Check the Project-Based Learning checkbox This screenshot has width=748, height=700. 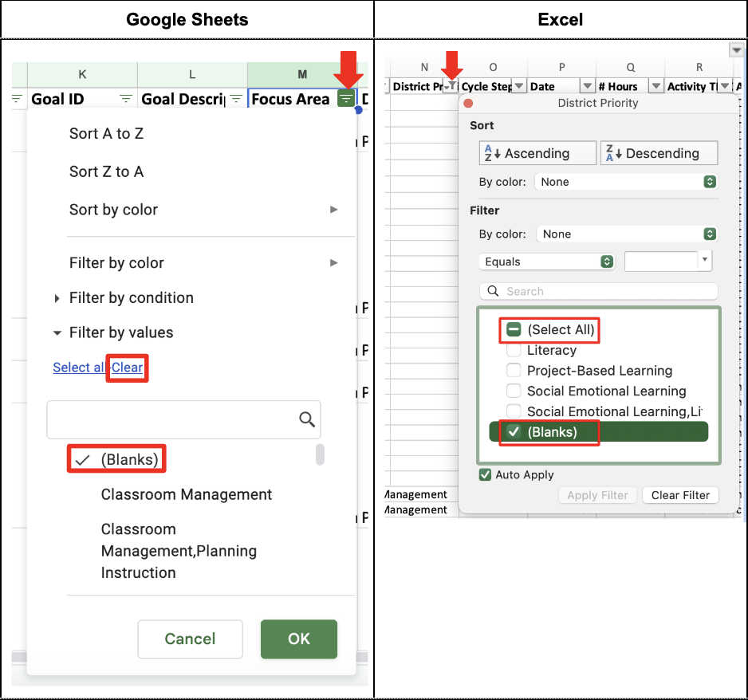point(514,371)
